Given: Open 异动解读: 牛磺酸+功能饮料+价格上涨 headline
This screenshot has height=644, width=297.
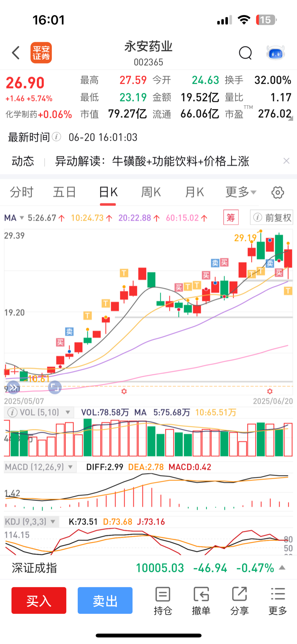Looking at the screenshot, I should pos(152,161).
